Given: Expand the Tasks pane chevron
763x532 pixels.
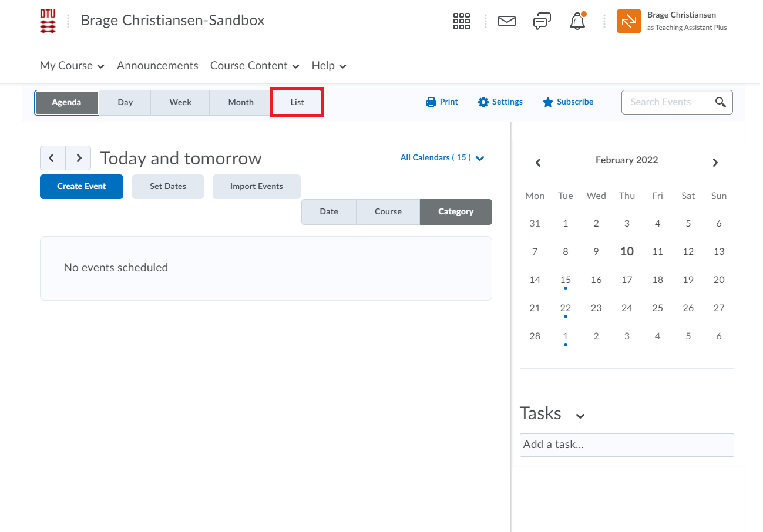Looking at the screenshot, I should coord(580,416).
